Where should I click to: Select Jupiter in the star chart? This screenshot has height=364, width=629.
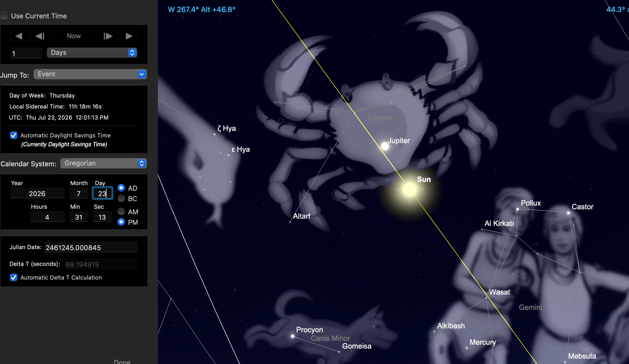point(385,146)
